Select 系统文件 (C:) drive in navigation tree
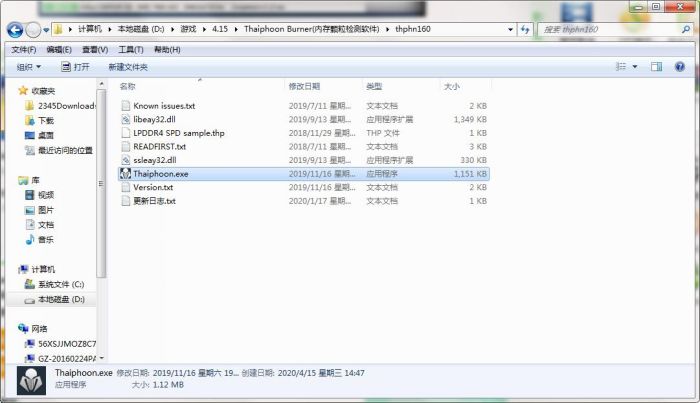Screen dimensions: 700x403 tap(60, 284)
